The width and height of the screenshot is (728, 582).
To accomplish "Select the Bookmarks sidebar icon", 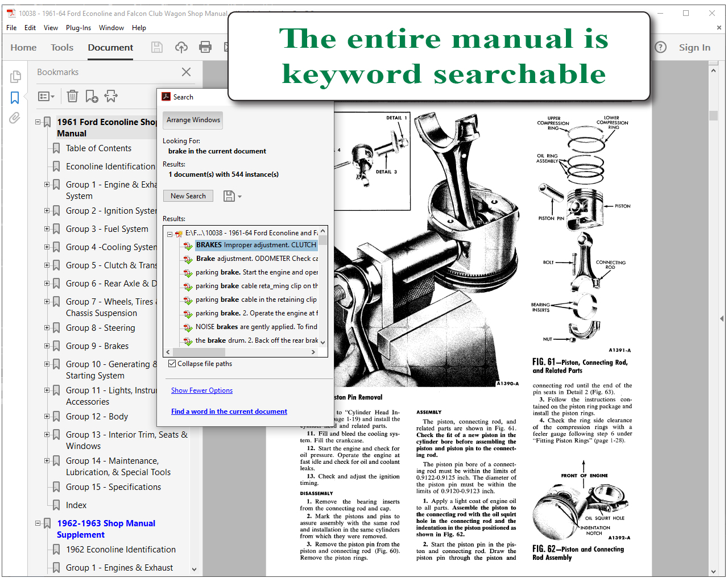I will 15,98.
